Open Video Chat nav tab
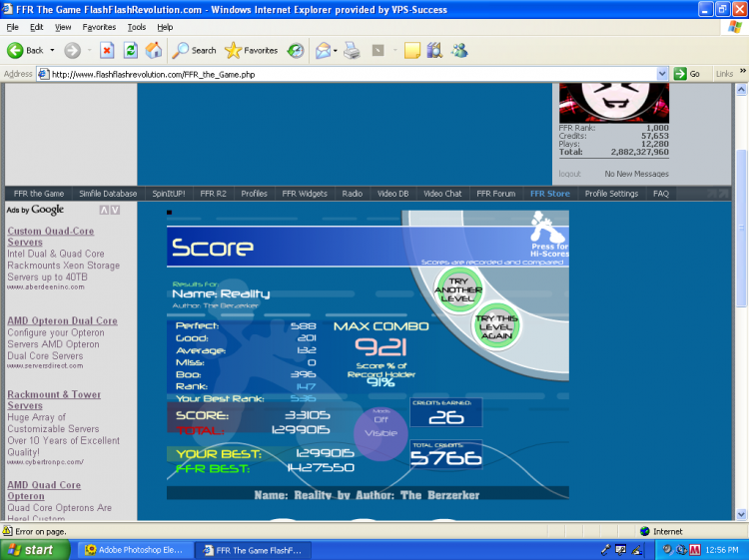This screenshot has width=749, height=560. (442, 194)
